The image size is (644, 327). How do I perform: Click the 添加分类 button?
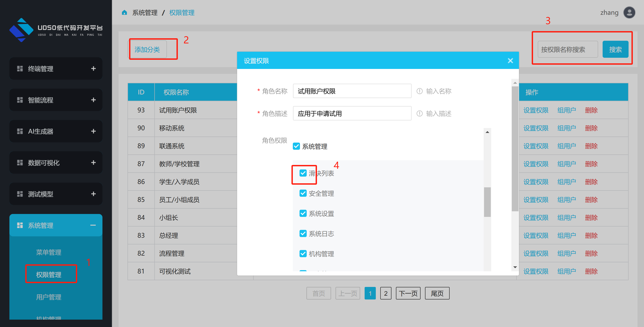147,49
